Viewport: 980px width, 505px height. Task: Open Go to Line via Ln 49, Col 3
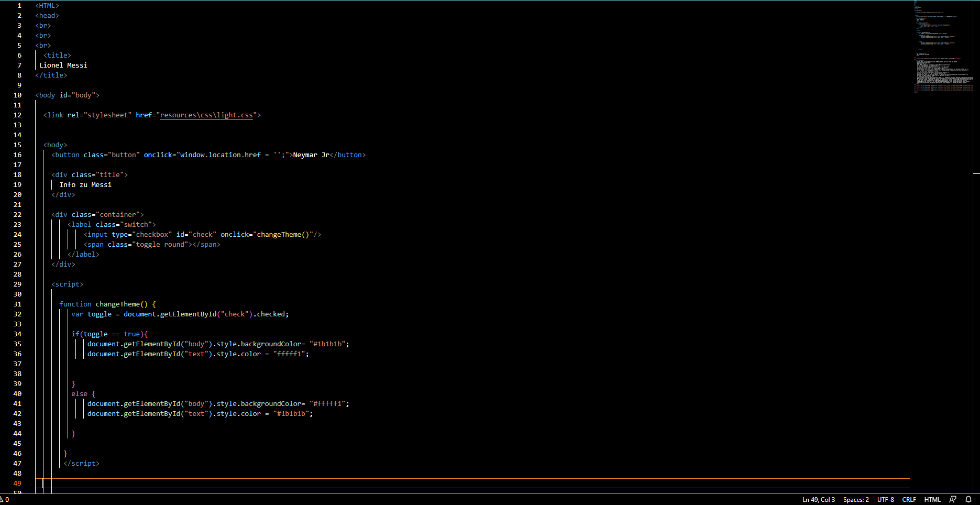point(818,499)
